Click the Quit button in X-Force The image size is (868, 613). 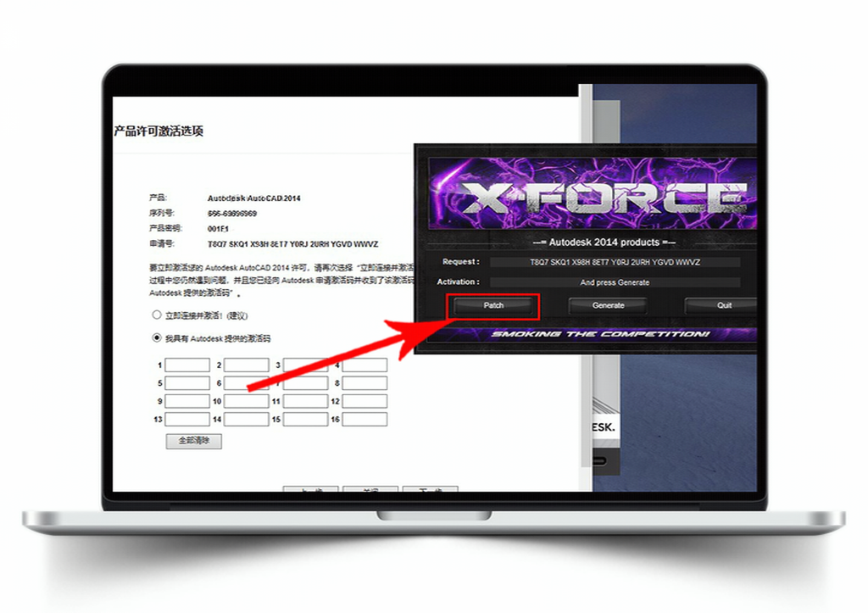pyautogui.click(x=721, y=306)
